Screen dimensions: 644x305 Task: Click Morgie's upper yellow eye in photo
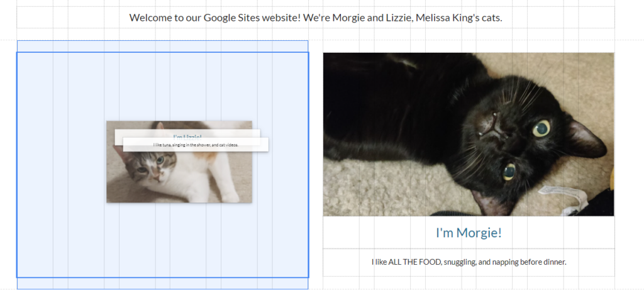(x=540, y=129)
